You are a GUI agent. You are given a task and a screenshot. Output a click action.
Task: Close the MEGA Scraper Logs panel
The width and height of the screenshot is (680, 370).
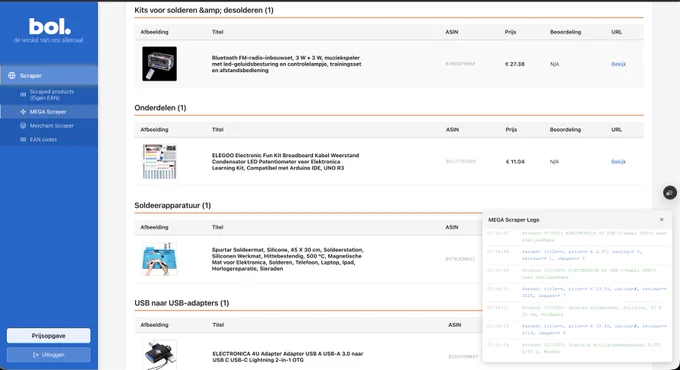pyautogui.click(x=661, y=219)
